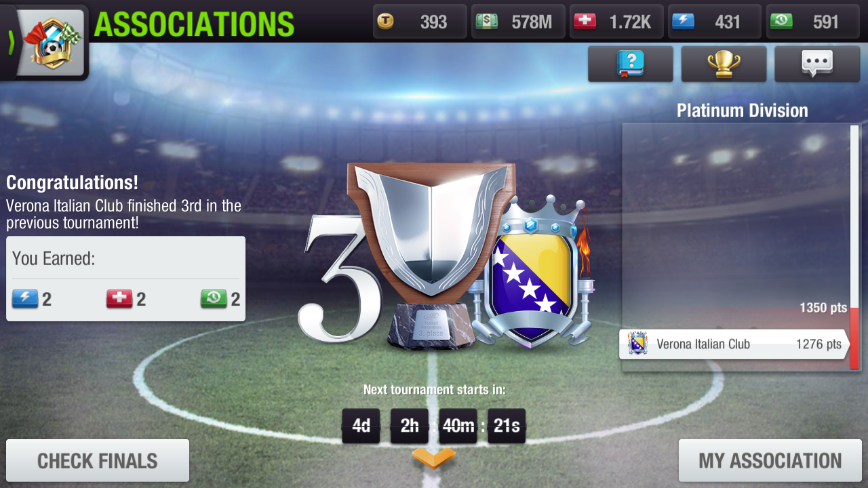This screenshot has height=488, width=868.
Task: Tap the earned rest pack reward
Action: click(220, 299)
